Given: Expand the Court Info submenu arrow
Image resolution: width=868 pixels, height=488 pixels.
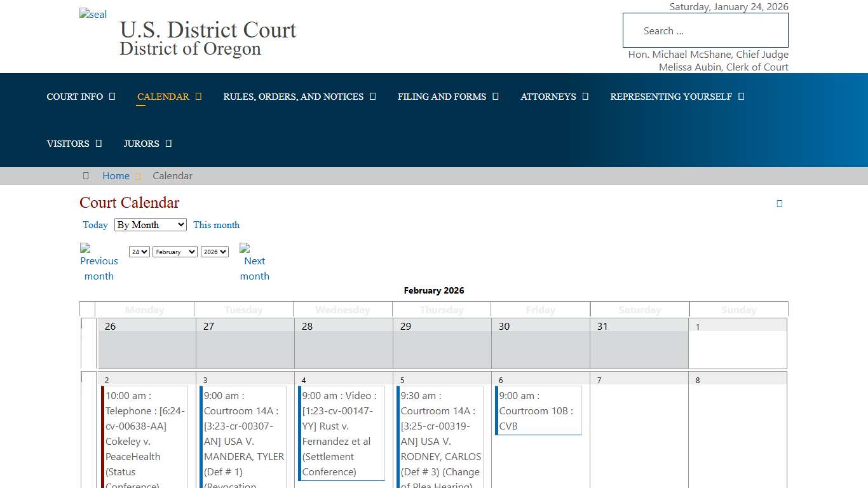Looking at the screenshot, I should (112, 97).
